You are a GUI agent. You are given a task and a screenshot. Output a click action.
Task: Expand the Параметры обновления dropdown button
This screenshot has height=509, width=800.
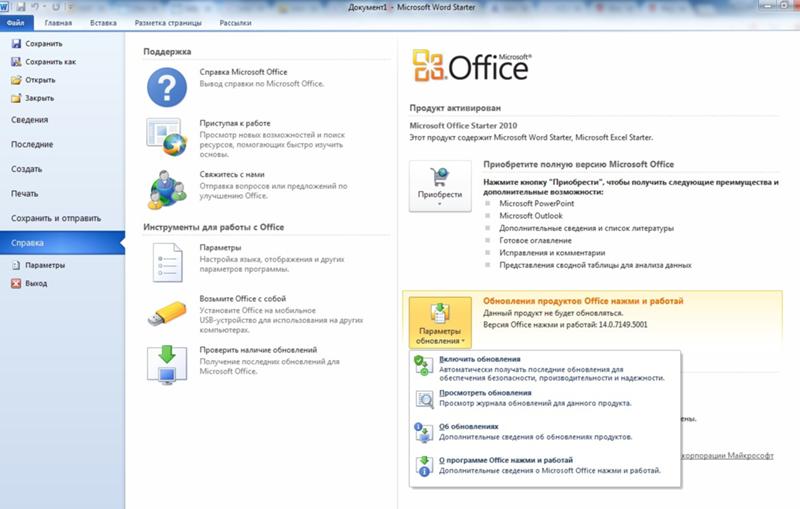pos(440,322)
